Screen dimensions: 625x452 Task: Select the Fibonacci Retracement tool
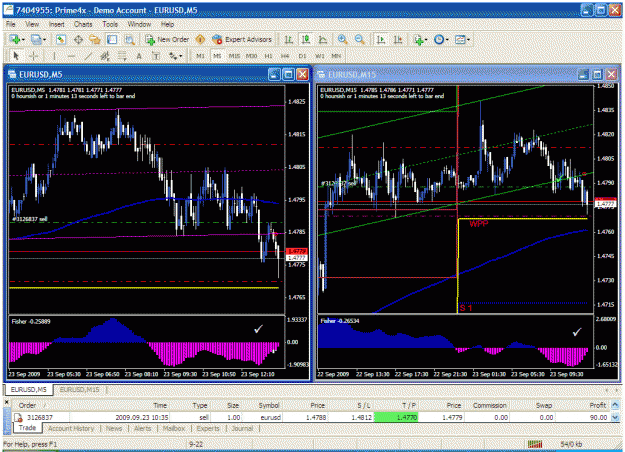point(122,56)
